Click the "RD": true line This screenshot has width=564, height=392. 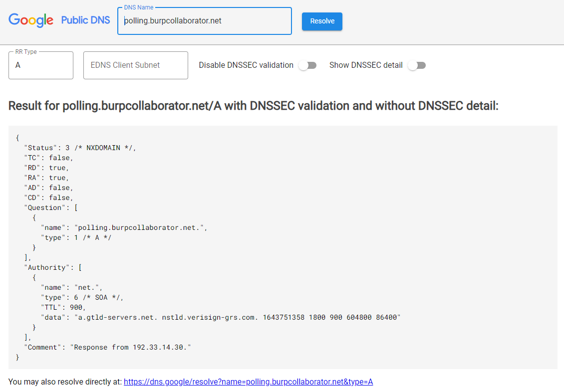(46, 168)
